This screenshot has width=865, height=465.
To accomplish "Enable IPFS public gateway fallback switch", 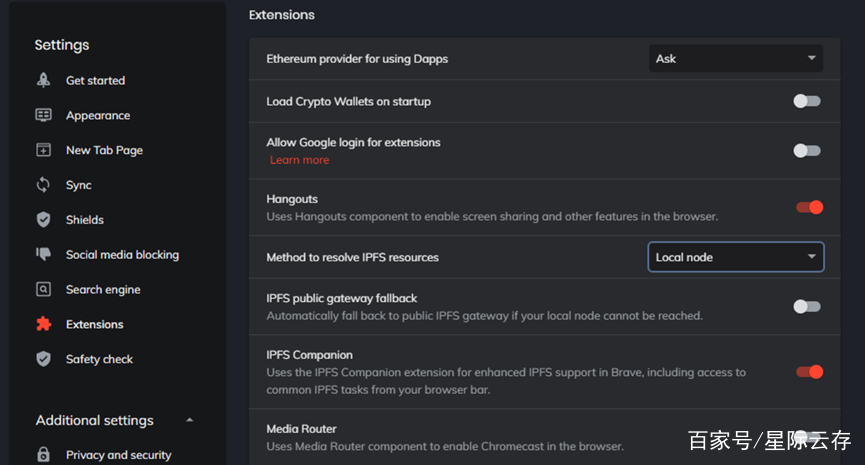I will (807, 307).
